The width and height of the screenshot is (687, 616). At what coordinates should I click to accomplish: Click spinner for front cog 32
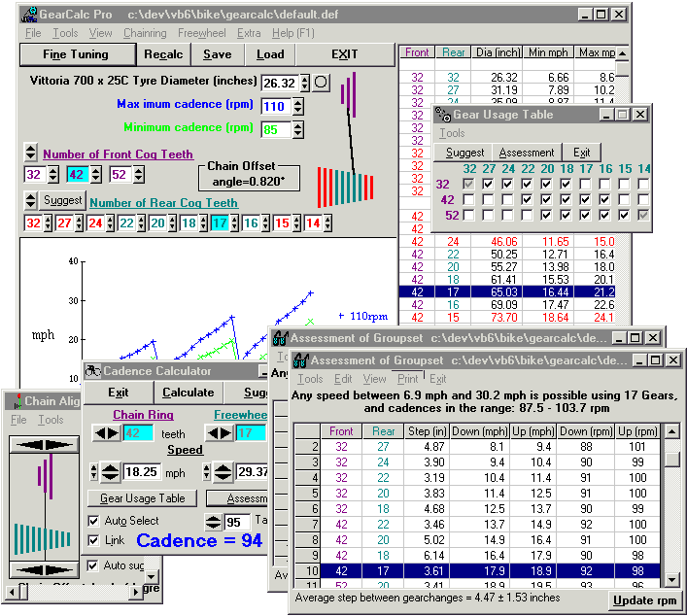53,174
